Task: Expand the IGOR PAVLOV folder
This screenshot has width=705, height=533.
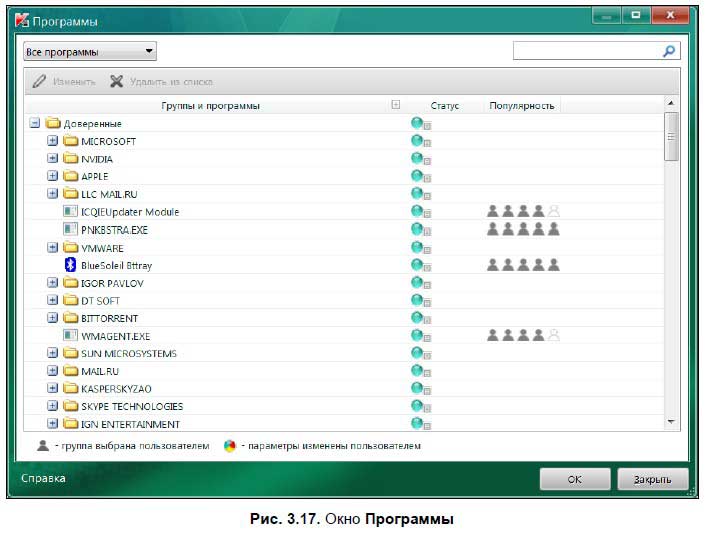Action: pyautogui.click(x=53, y=282)
